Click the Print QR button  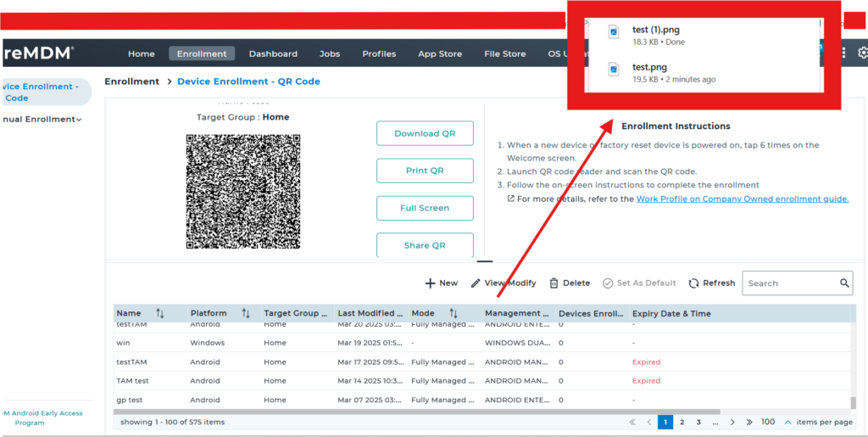tap(425, 171)
